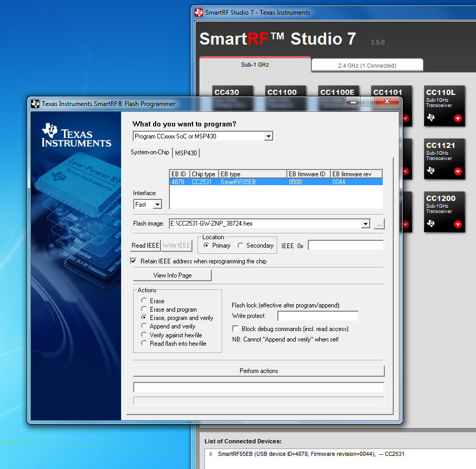
Task: Open the CC430 device tile in SmartRF Studio
Action: click(x=233, y=91)
